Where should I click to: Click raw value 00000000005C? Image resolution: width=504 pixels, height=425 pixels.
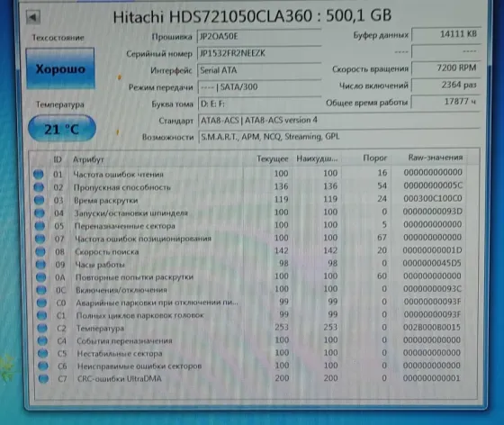tap(433, 185)
